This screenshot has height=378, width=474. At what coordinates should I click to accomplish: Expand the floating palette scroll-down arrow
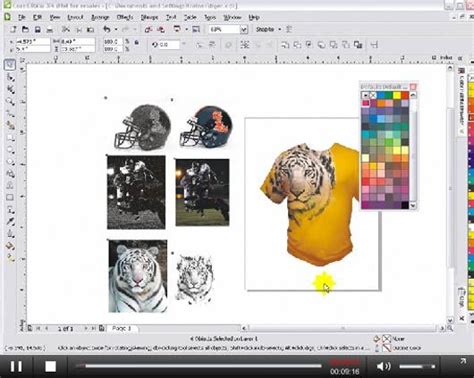[x=413, y=205]
